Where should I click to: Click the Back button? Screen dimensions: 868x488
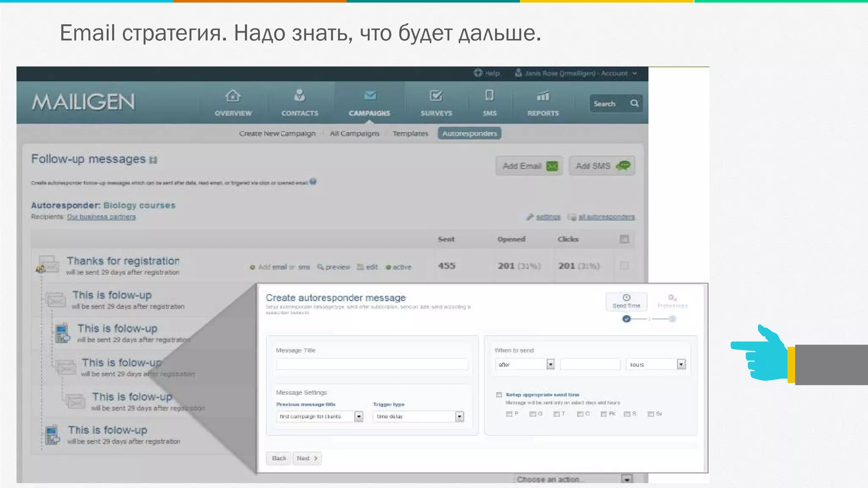pos(279,458)
